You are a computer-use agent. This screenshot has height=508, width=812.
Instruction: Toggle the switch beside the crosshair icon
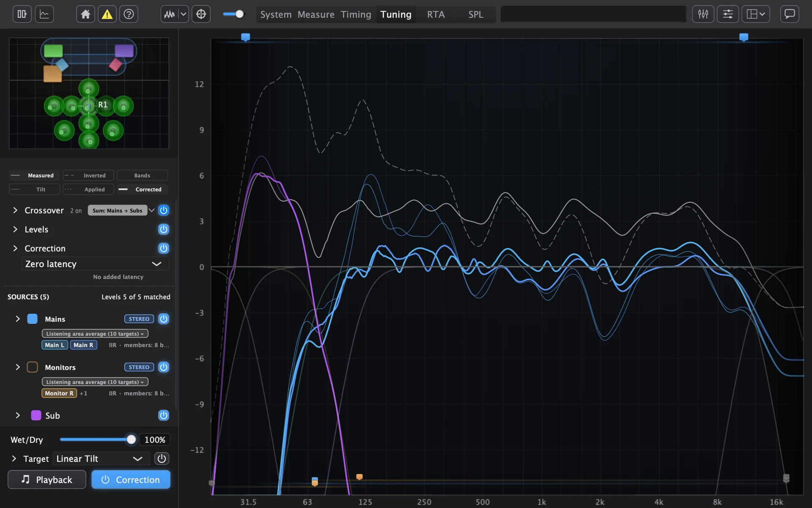233,14
